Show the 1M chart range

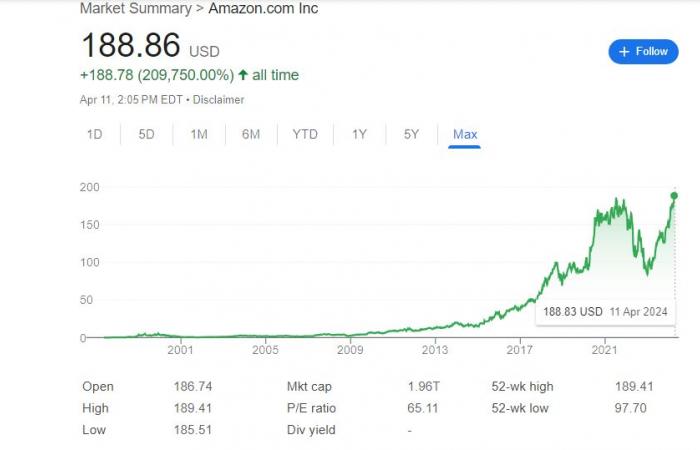point(198,134)
